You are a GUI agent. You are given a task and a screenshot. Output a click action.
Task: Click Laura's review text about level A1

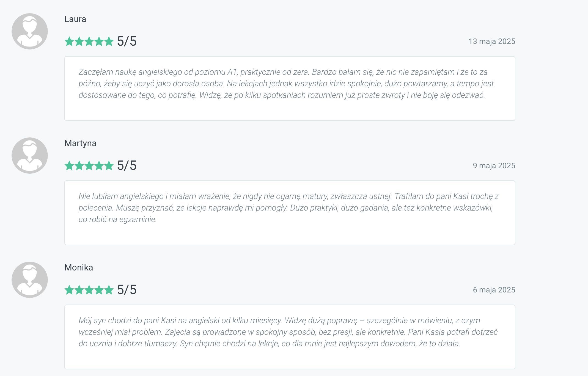click(286, 84)
